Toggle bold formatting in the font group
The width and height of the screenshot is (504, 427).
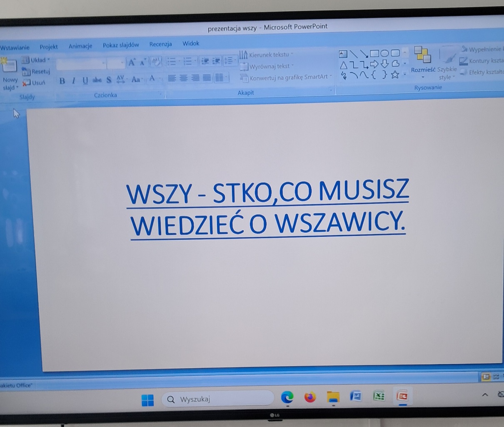62,81
